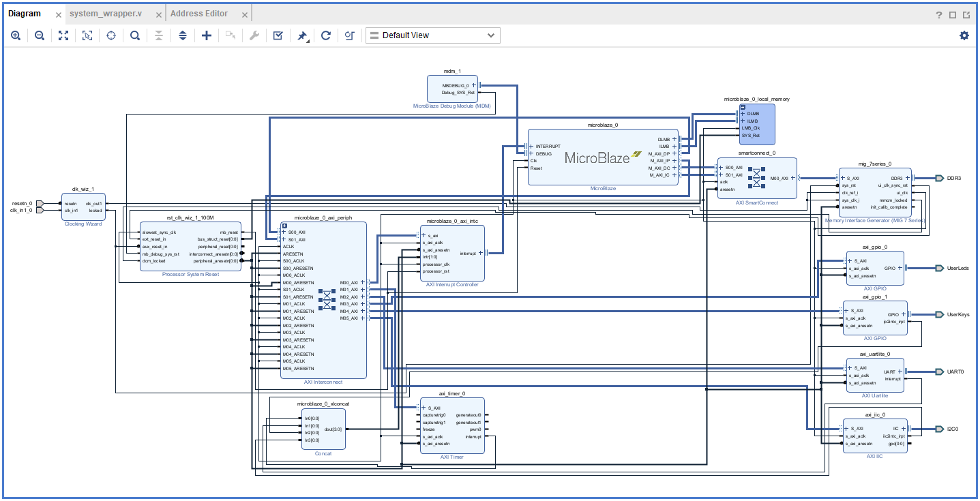Expand the UART interface on axi_uartlite_0
This screenshot has height=501, width=980.
[x=900, y=371]
